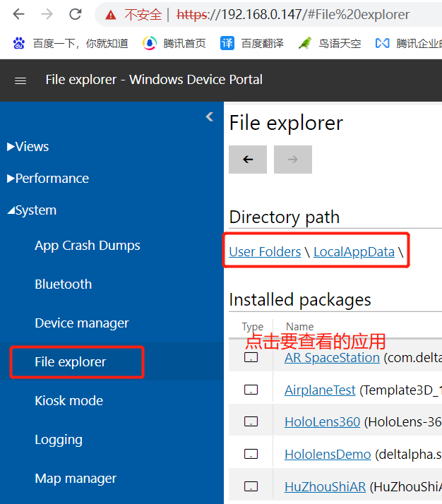Open the HololensDemo package link

(x=328, y=454)
